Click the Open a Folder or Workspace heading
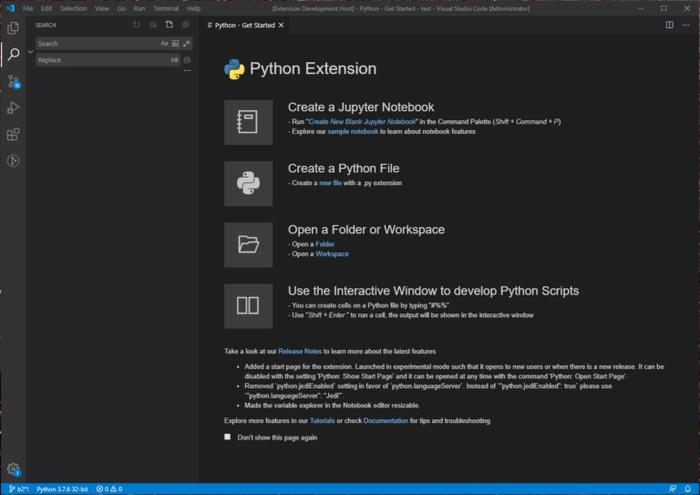This screenshot has width=700, height=495. click(x=366, y=229)
